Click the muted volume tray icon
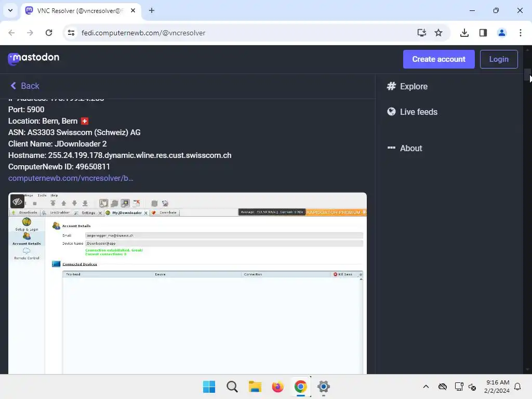The height and width of the screenshot is (399, 532). [472, 387]
